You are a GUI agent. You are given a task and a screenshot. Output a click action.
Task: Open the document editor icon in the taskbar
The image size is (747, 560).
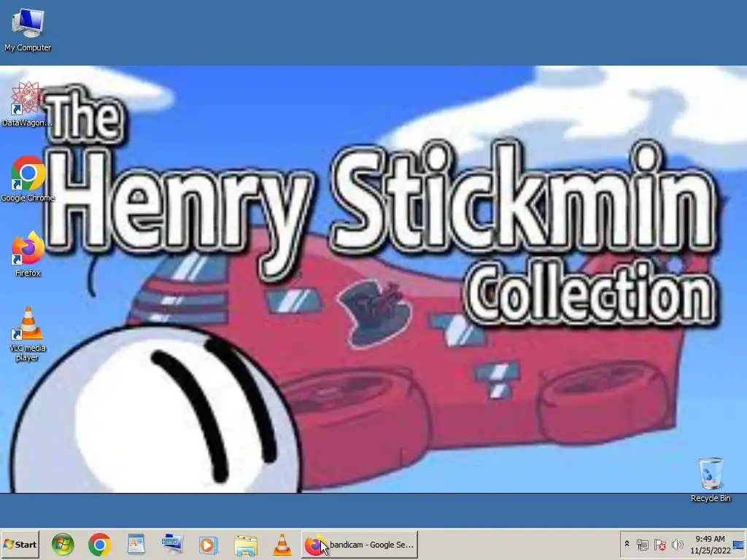click(x=136, y=545)
